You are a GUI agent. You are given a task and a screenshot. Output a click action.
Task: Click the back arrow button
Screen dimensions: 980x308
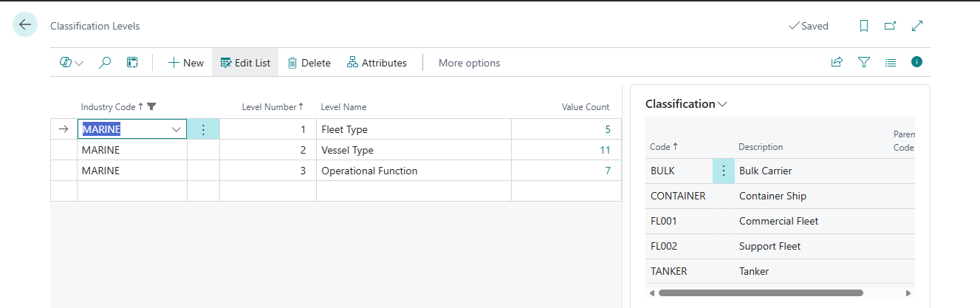pos(25,25)
